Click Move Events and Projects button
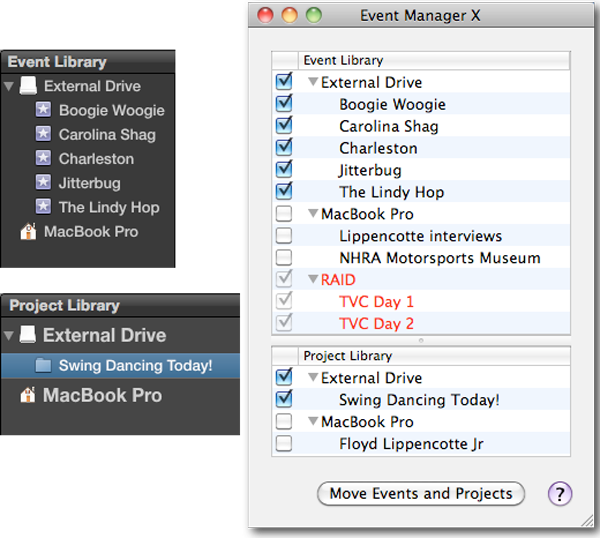Screen dimensions: 600x538 [421, 494]
